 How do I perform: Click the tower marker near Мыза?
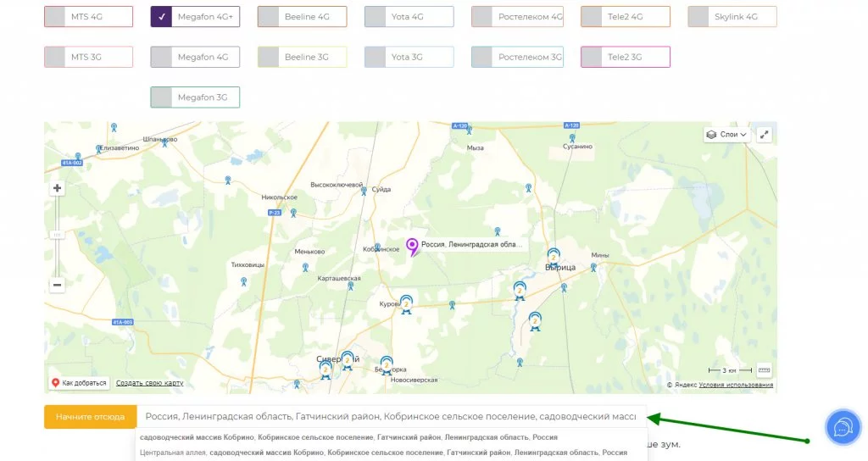click(x=470, y=131)
